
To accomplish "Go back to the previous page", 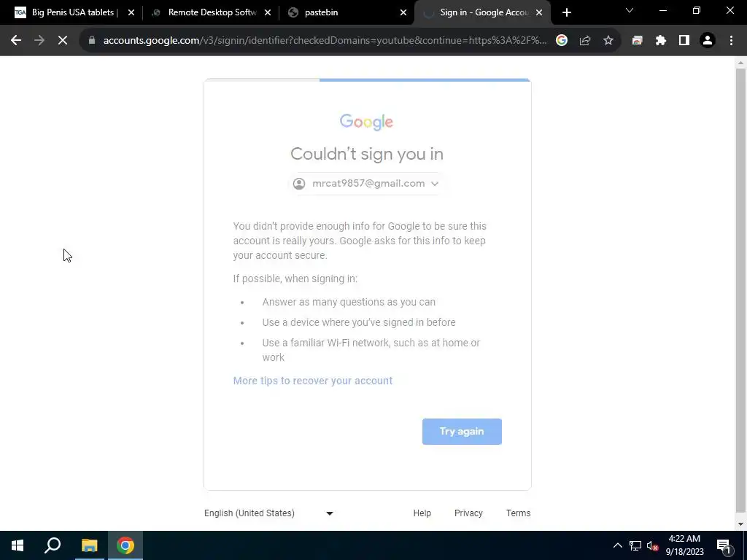I will [16, 41].
